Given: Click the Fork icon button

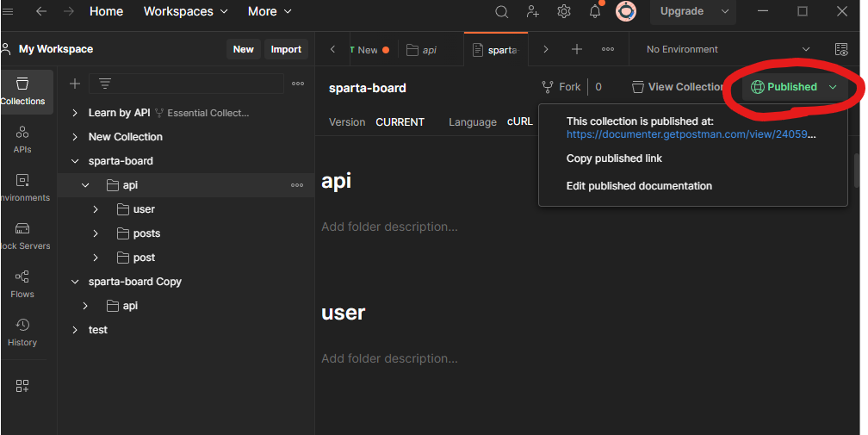Looking at the screenshot, I should pos(561,87).
